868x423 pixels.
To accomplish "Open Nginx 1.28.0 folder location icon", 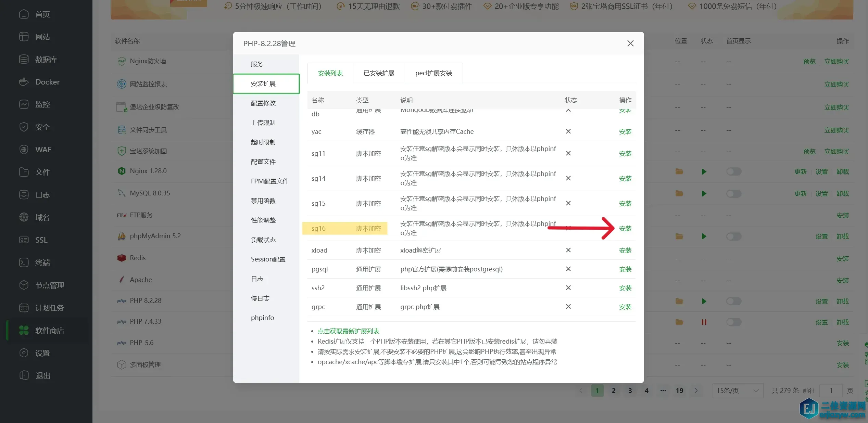I will 679,171.
